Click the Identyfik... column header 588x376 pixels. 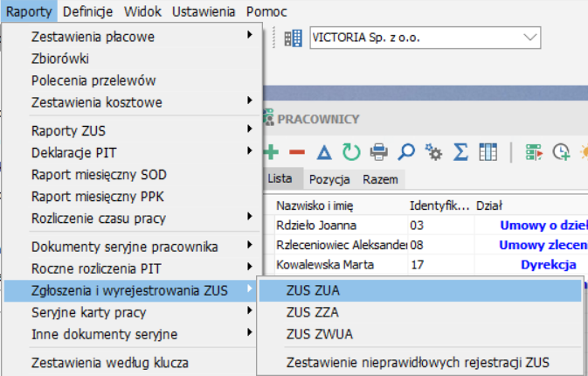[441, 205]
